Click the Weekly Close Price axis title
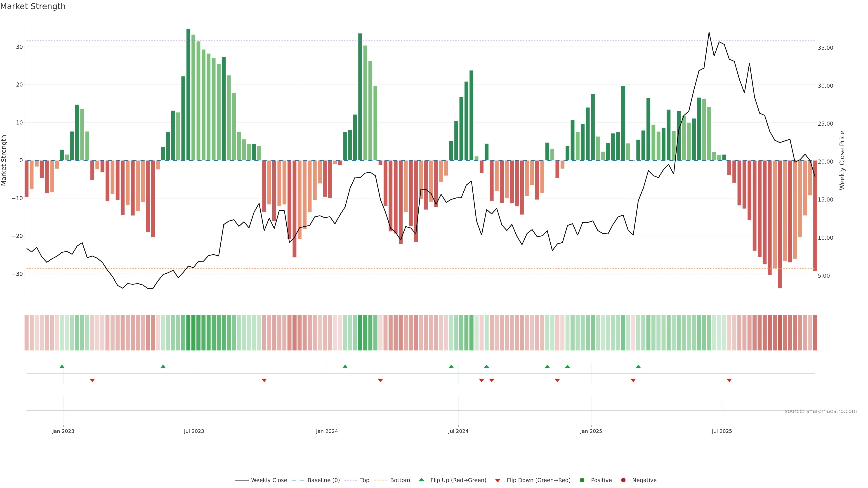 tap(842, 160)
